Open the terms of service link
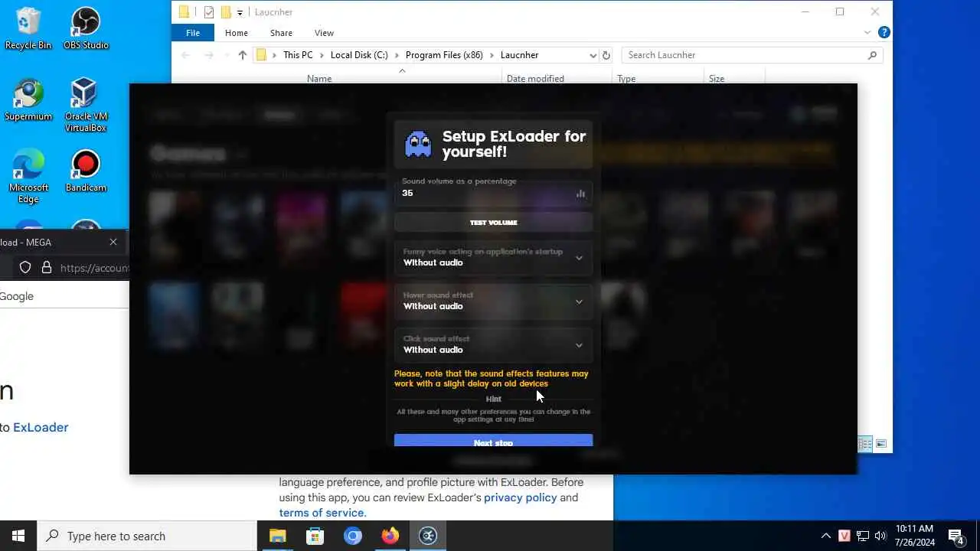Screen dimensions: 980x551 [322, 513]
